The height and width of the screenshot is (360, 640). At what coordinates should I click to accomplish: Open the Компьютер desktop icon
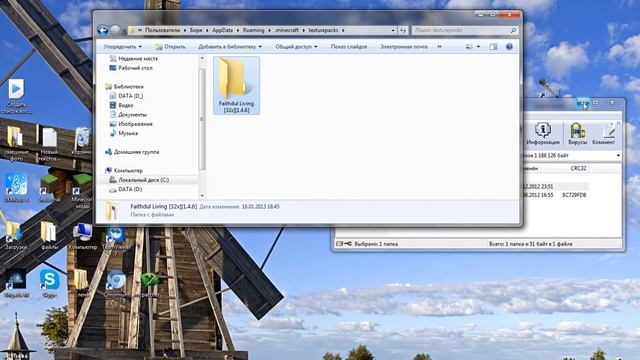pos(83,237)
